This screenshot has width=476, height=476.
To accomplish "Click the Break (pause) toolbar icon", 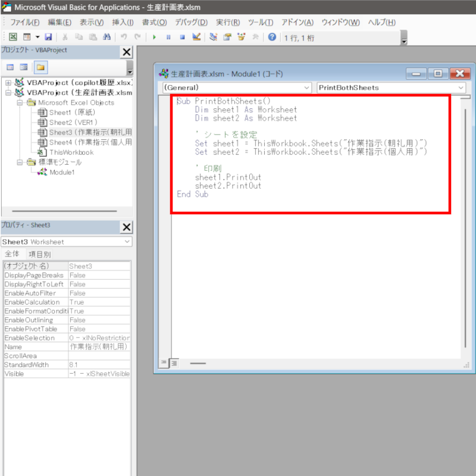I will click(168, 37).
